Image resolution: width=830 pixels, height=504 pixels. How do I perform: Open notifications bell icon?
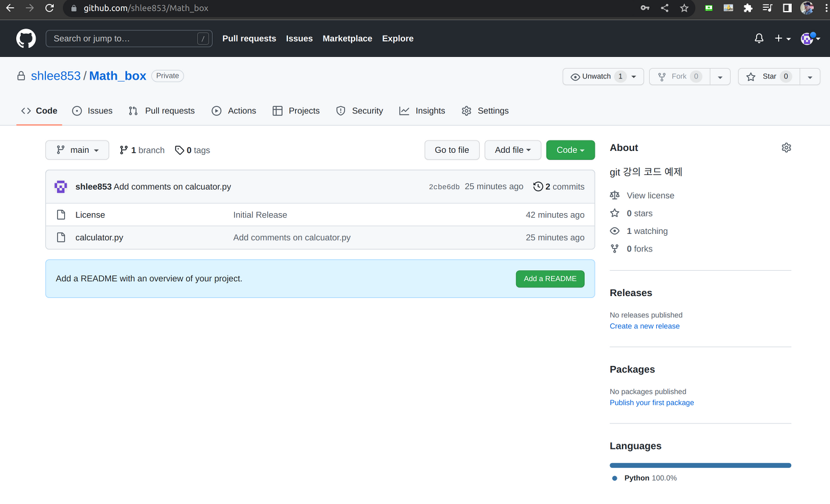(759, 38)
